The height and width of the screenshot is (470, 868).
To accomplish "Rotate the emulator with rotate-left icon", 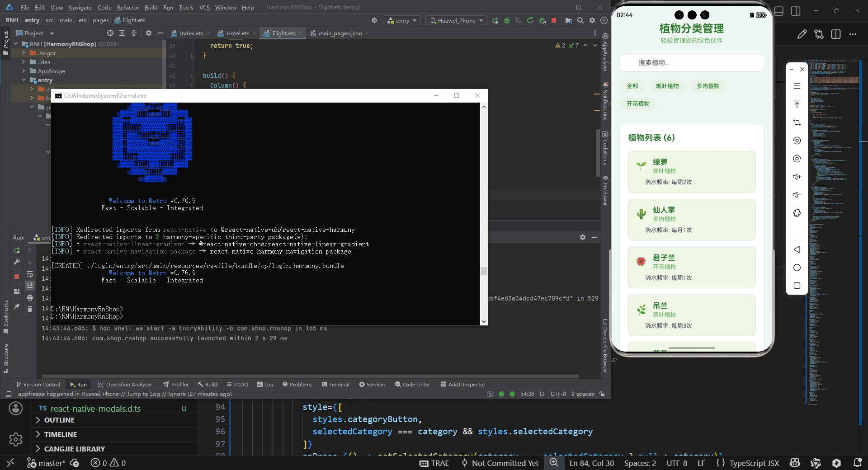I will [x=797, y=141].
